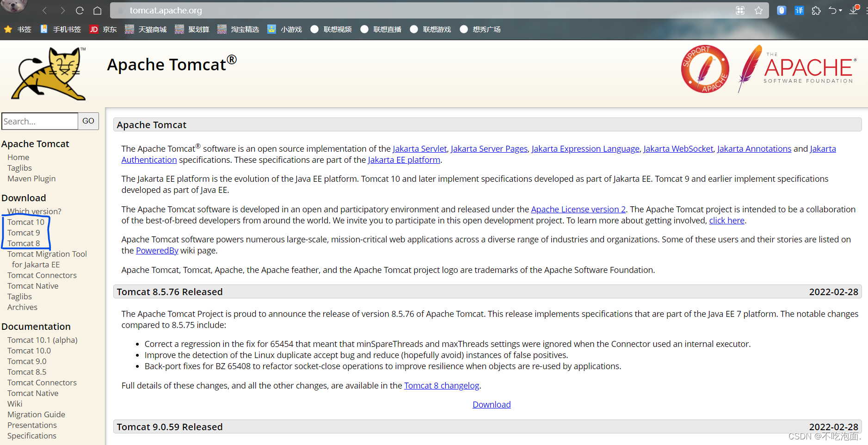The height and width of the screenshot is (445, 868).
Task: Follow Jakarta Expression Language link
Action: pos(585,148)
